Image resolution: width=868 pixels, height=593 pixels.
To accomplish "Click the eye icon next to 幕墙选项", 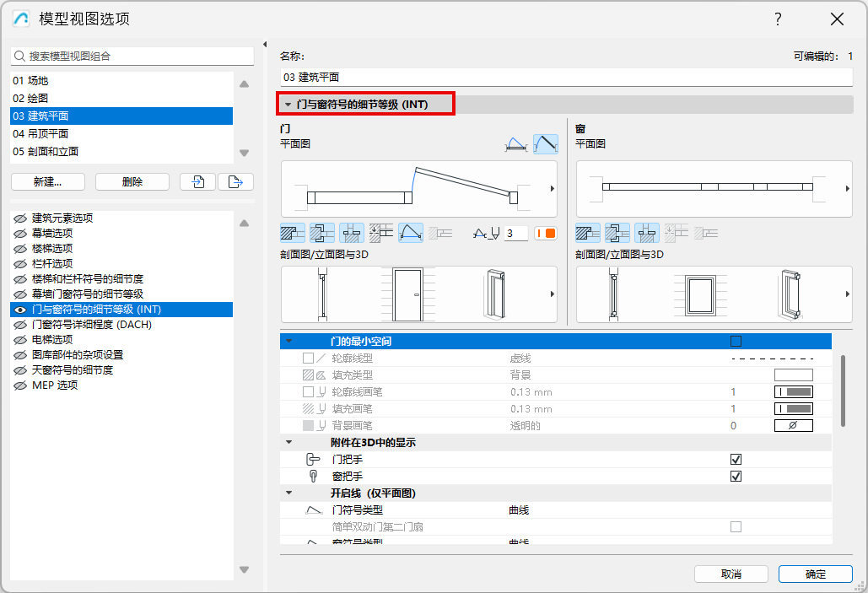I will (x=20, y=233).
